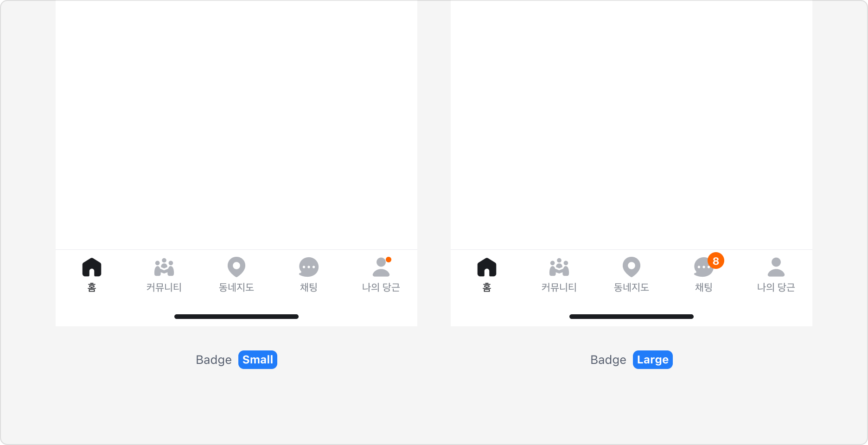Open chat bubble icon in left mockup

309,267
